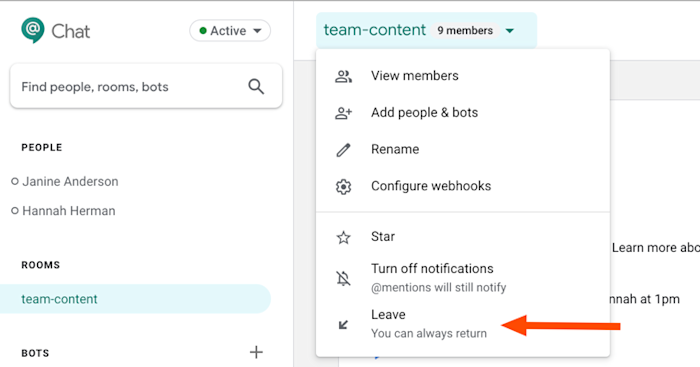
Task: Click the View members people icon
Action: tap(343, 76)
